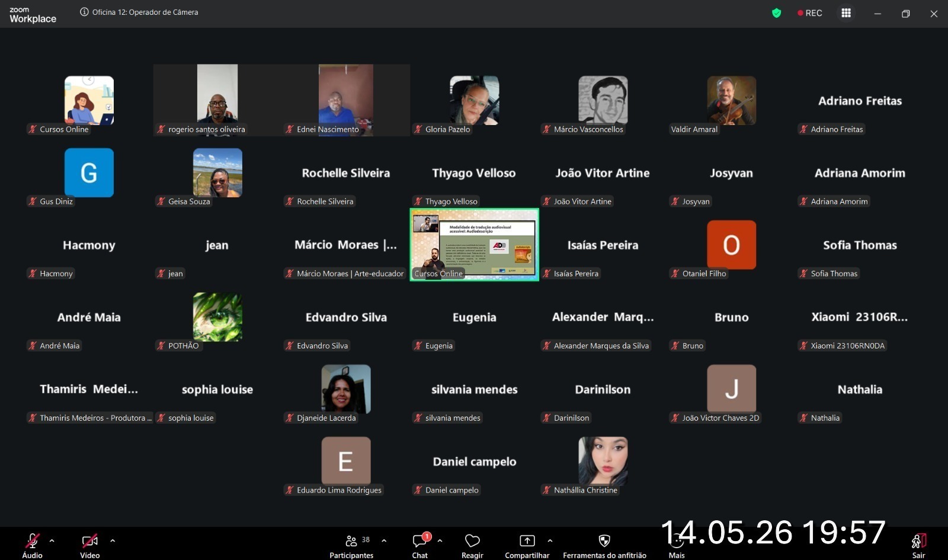Click muted mic icon beside Hacmony label
This screenshot has width=948, height=560.
click(x=32, y=273)
